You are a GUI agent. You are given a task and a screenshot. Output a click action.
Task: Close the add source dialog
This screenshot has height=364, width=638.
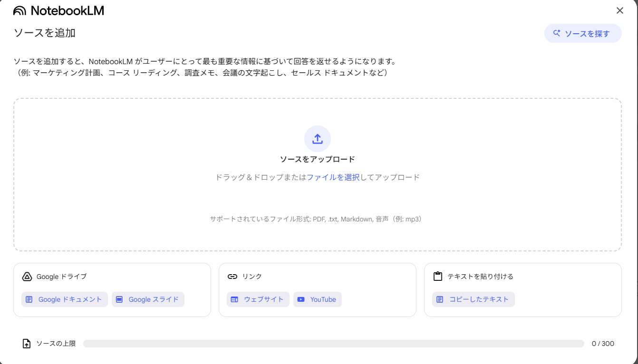point(620,10)
